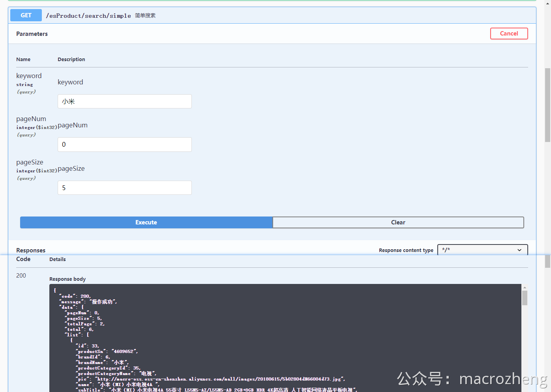This screenshot has width=551, height=392.
Task: Click the Code column header
Action: [x=23, y=259]
